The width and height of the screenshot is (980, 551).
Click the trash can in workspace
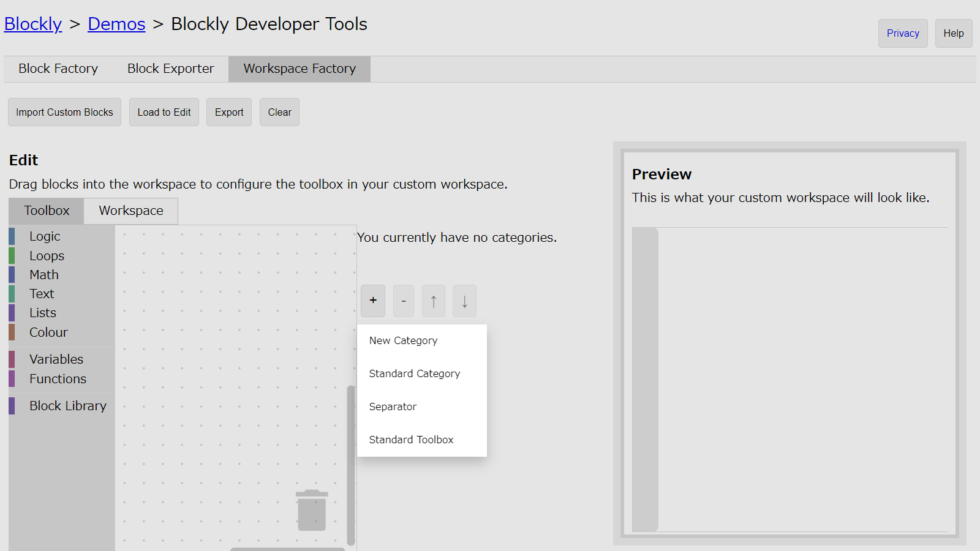point(311,510)
